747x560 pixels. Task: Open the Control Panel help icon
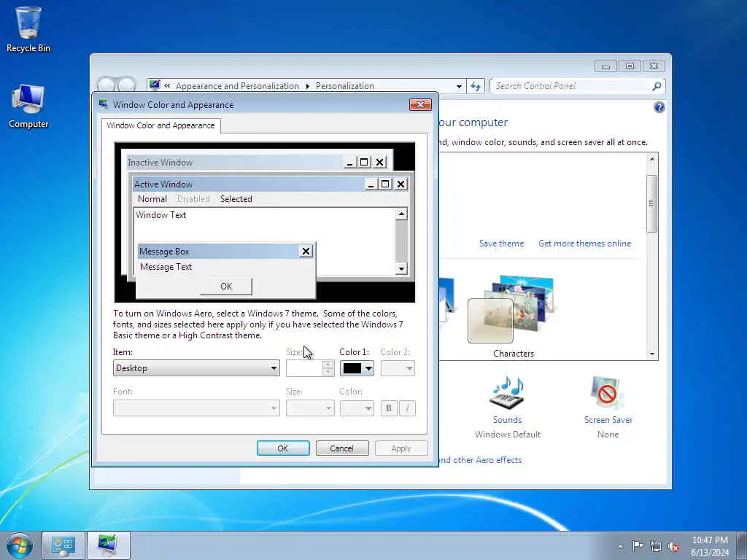tap(659, 107)
